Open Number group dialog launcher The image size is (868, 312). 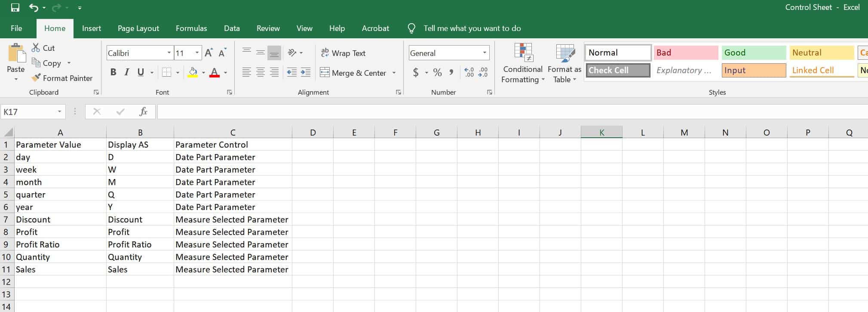[490, 92]
